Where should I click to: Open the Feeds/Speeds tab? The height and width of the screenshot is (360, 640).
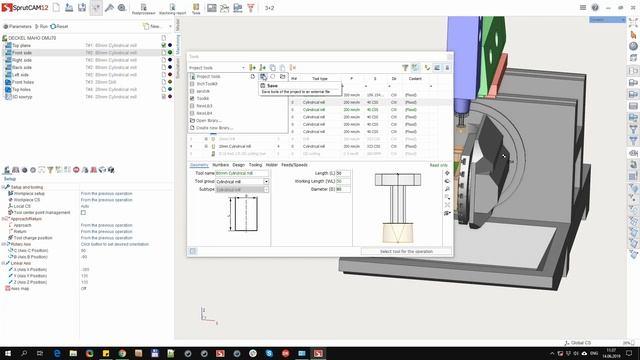(295, 165)
